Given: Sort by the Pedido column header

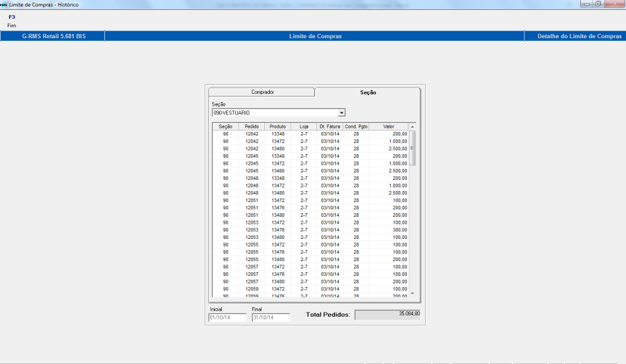Looking at the screenshot, I should click(x=252, y=126).
